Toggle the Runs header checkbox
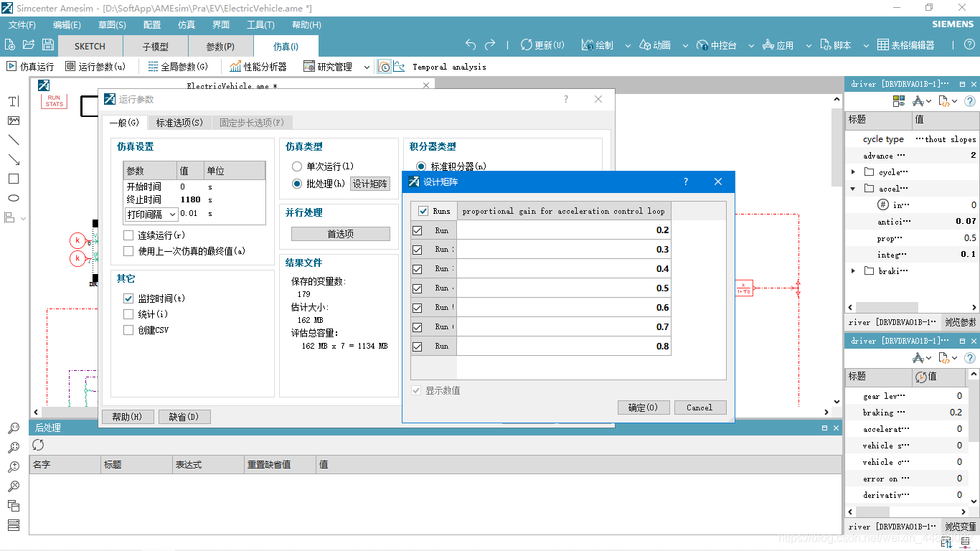Viewport: 980px width, 551px height. pos(423,211)
